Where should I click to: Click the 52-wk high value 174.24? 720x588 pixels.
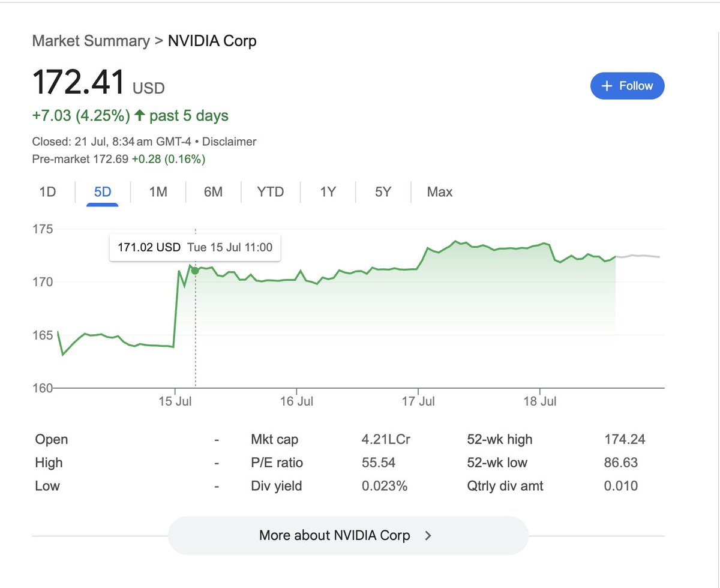(625, 440)
